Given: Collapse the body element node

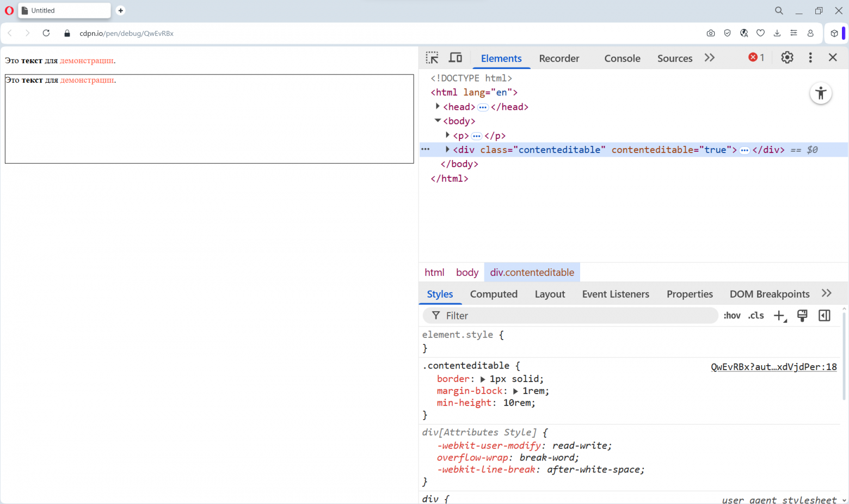Looking at the screenshot, I should pyautogui.click(x=438, y=121).
